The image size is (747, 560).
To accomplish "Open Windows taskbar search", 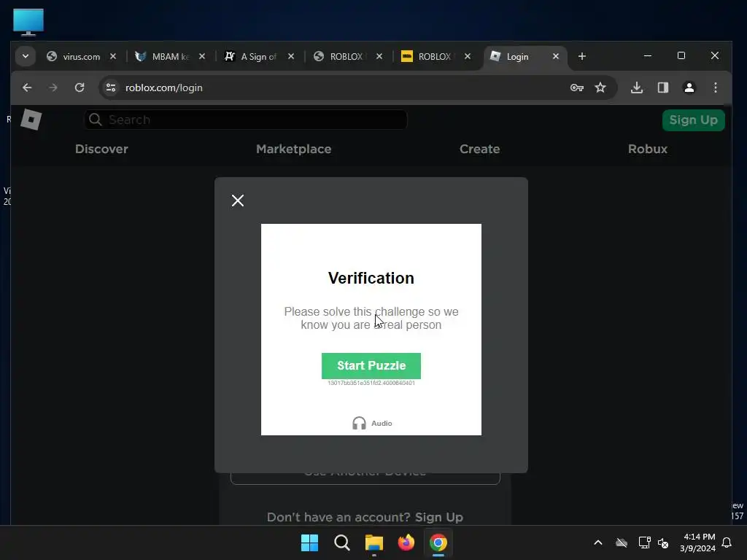I will (x=341, y=542).
